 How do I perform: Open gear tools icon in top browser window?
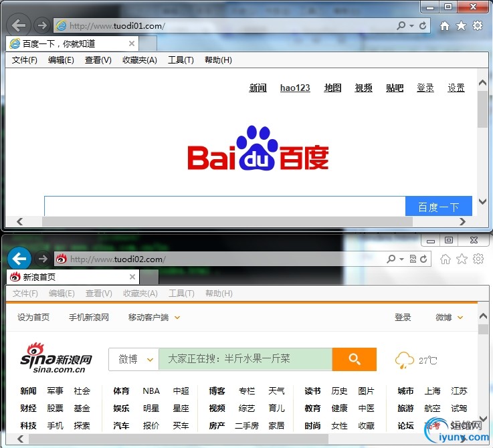click(478, 25)
